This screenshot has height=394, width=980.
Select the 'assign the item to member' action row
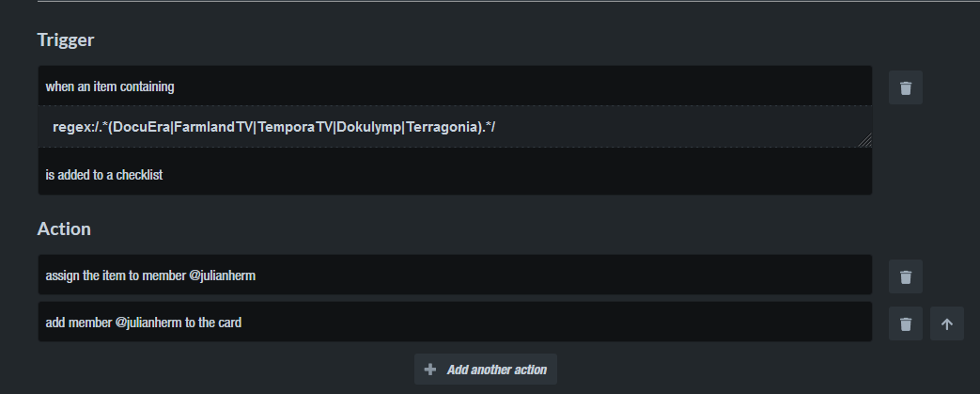[x=455, y=276]
